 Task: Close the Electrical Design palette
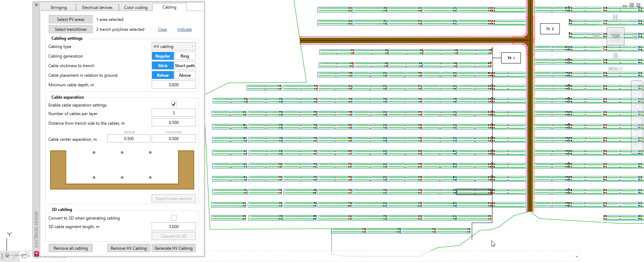36,5
